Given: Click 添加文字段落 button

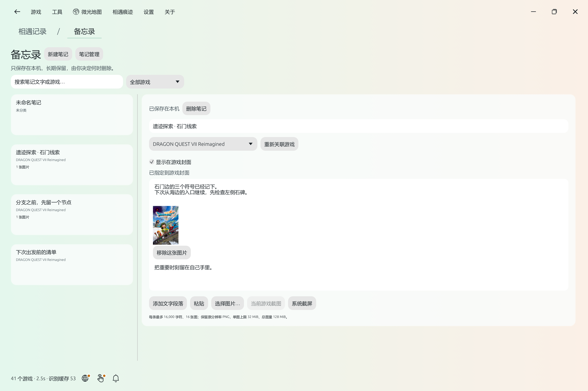Looking at the screenshot, I should pyautogui.click(x=168, y=303).
